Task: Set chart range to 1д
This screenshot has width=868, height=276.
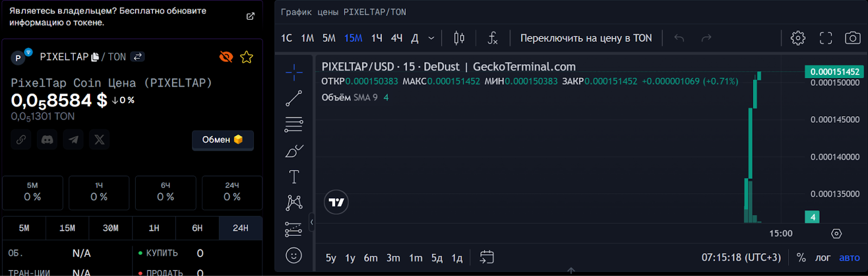Action: [457, 258]
